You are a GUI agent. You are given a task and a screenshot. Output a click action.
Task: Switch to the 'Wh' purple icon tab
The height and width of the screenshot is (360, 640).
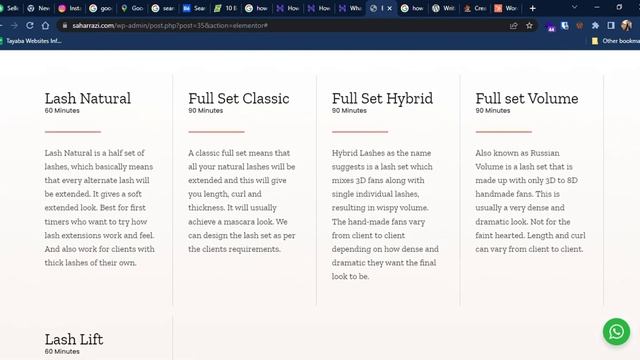point(350,8)
